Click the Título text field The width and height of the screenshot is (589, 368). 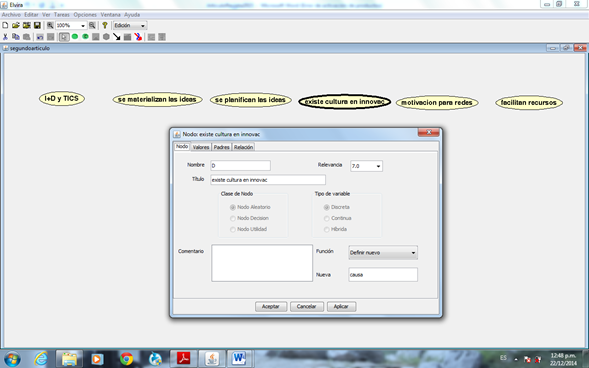pyautogui.click(x=268, y=180)
